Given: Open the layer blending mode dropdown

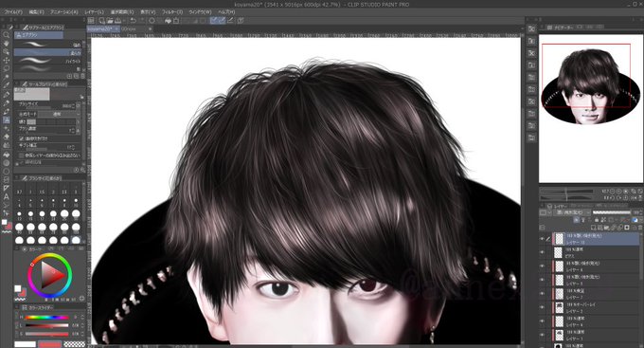Looking at the screenshot, I should 572,212.
